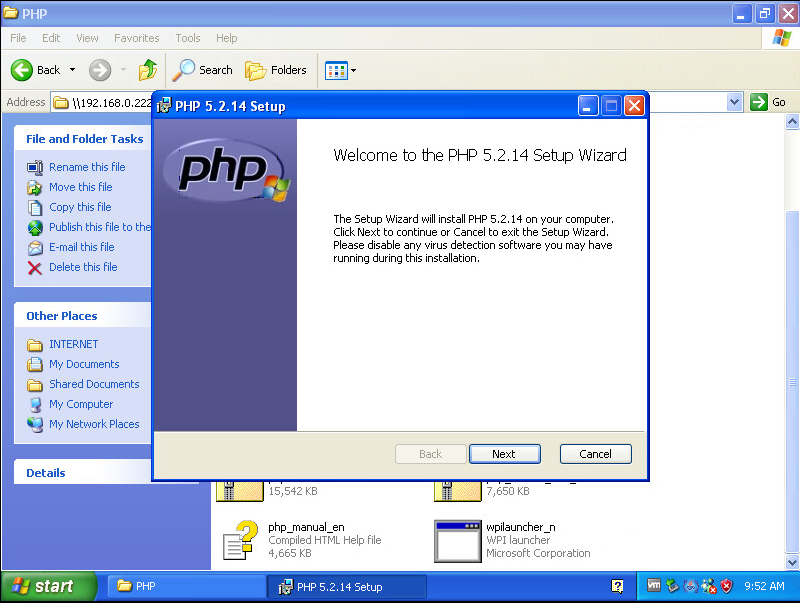The height and width of the screenshot is (603, 800).
Task: Click Delete this file link
Action: tap(83, 267)
